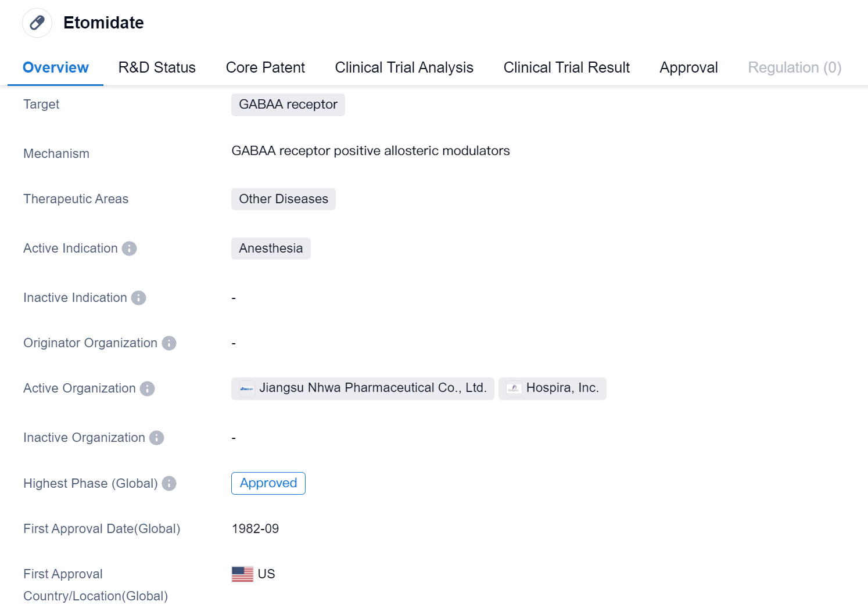
Task: Open Jiangsu Nhwa Pharmaceutical Co., Ltd. link
Action: pos(372,388)
